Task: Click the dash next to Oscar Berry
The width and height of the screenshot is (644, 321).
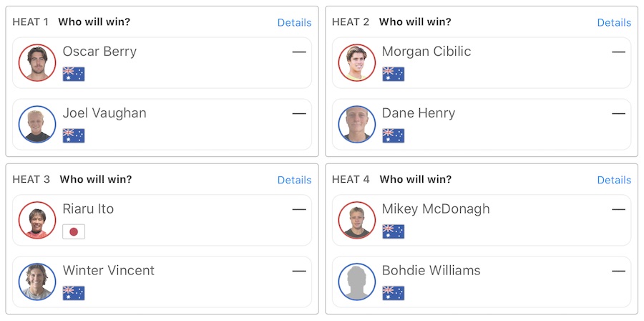Action: tap(299, 52)
